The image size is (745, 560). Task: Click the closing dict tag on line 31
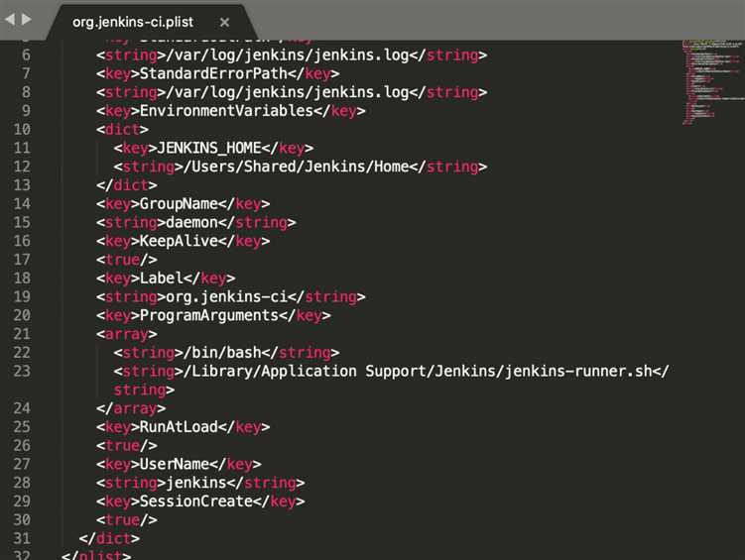(x=109, y=538)
